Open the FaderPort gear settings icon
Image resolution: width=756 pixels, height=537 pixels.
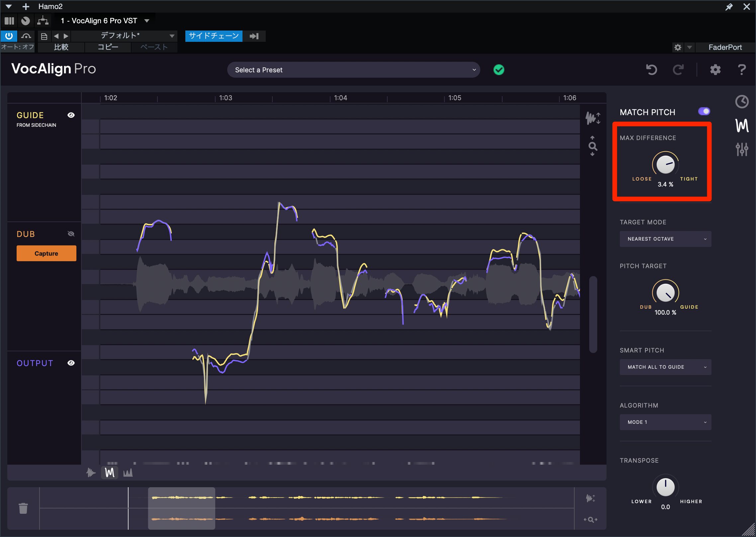click(x=678, y=47)
